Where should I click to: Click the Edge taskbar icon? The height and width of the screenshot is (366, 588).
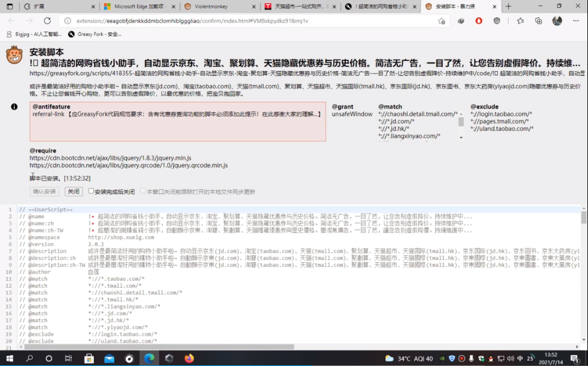(149, 358)
